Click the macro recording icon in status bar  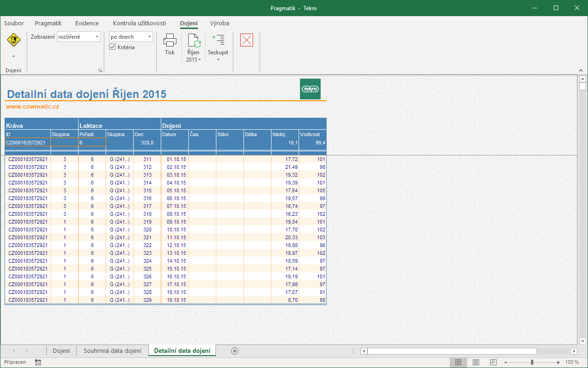coord(38,362)
